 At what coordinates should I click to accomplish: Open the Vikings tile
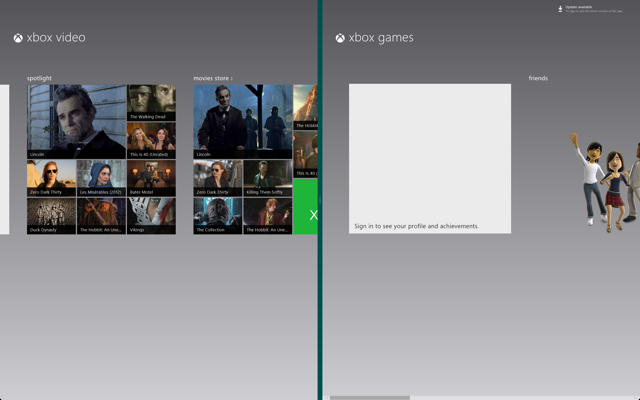(151, 216)
